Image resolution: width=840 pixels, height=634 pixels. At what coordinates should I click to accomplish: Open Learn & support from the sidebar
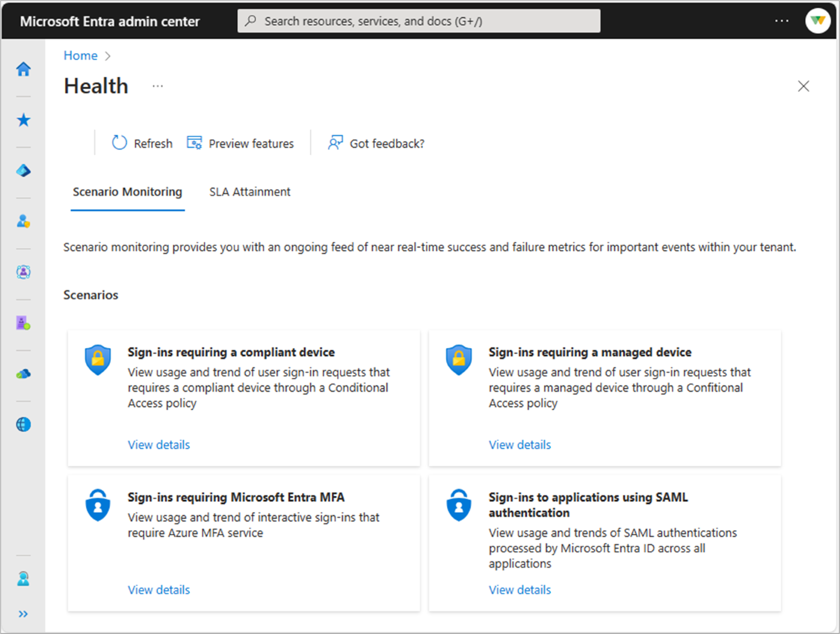pyautogui.click(x=23, y=578)
